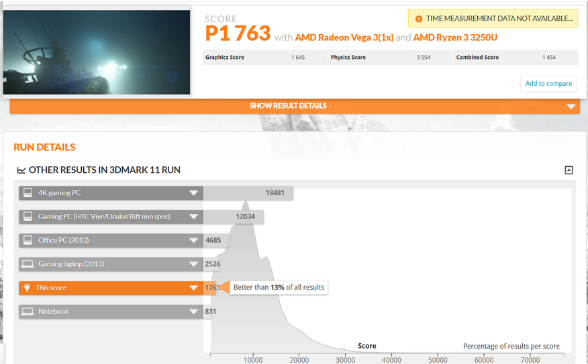Select the This score label
The image size is (588, 364).
point(51,288)
